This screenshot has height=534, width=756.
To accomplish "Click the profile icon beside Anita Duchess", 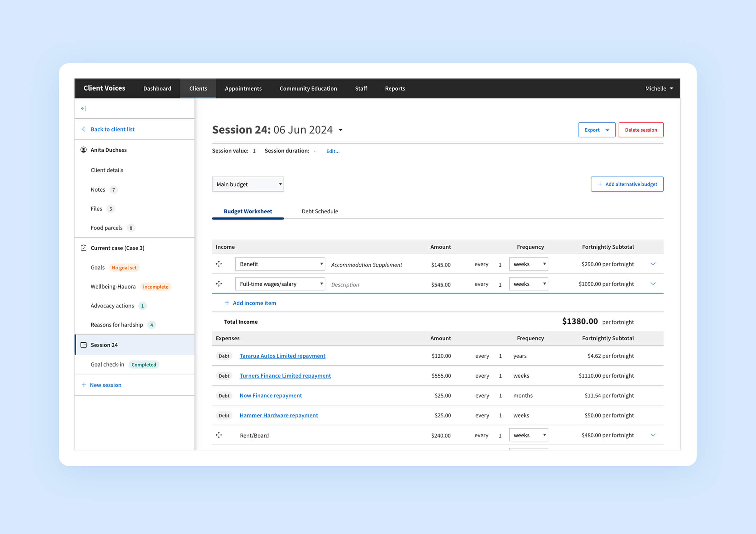I will pos(84,150).
